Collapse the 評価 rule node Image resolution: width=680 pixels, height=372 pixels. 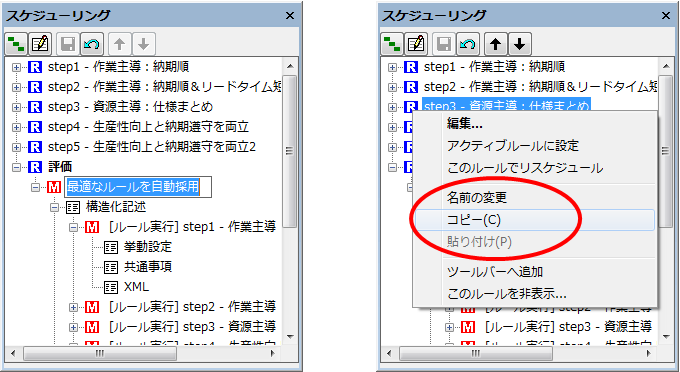16,167
